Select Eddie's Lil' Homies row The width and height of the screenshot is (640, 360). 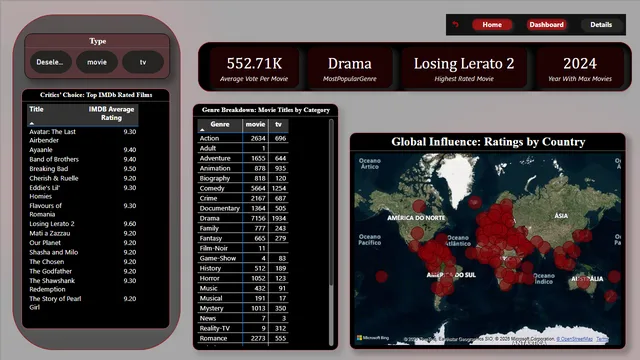coord(82,192)
